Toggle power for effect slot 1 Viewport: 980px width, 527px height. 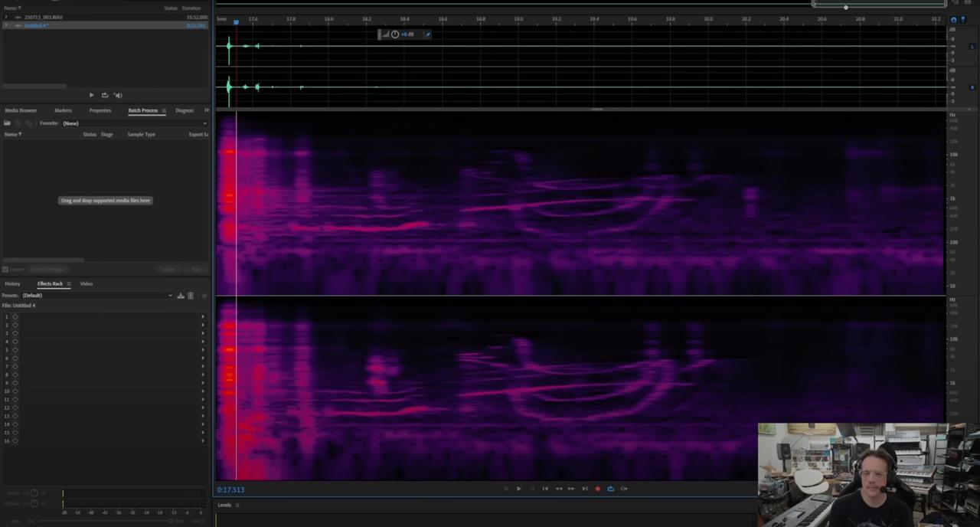pyautogui.click(x=15, y=317)
